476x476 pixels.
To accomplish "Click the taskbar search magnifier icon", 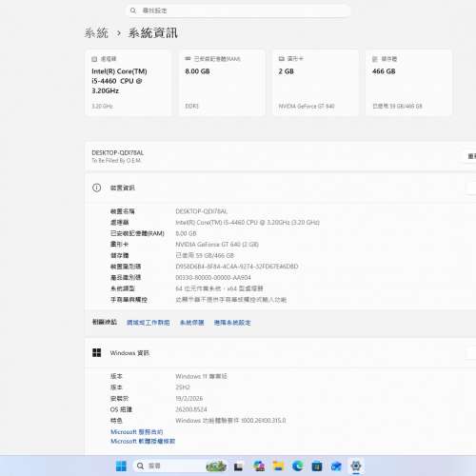I will [140, 466].
